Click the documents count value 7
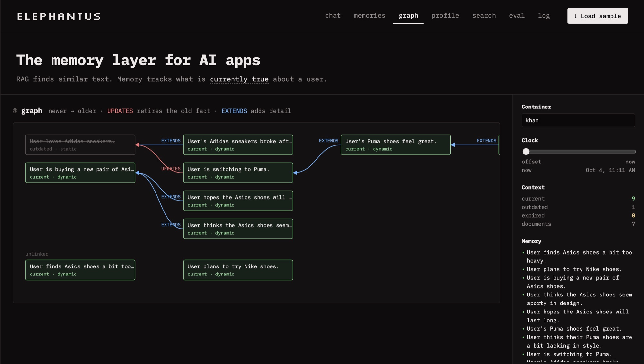The image size is (644, 364). pos(633,224)
